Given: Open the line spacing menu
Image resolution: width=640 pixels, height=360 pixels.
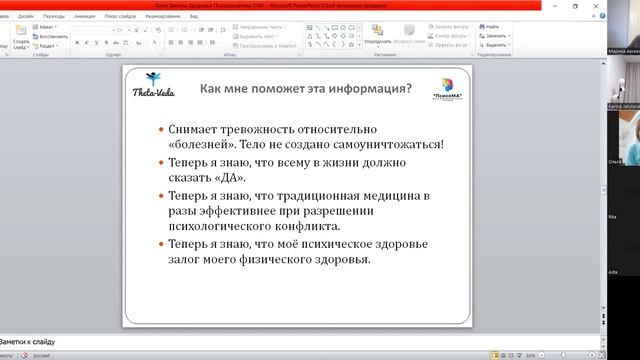Looking at the screenshot, I should (x=223, y=30).
